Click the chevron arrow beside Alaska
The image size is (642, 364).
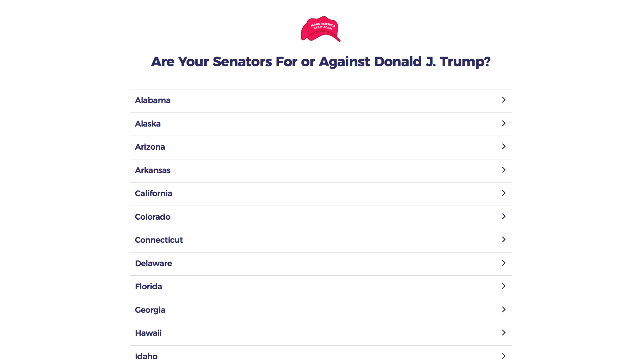(503, 123)
